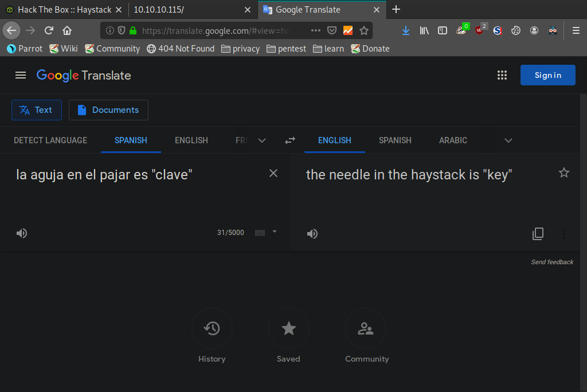Screen dimensions: 587x392
Task: Toggle the browser sidebar icon
Action: (443, 30)
